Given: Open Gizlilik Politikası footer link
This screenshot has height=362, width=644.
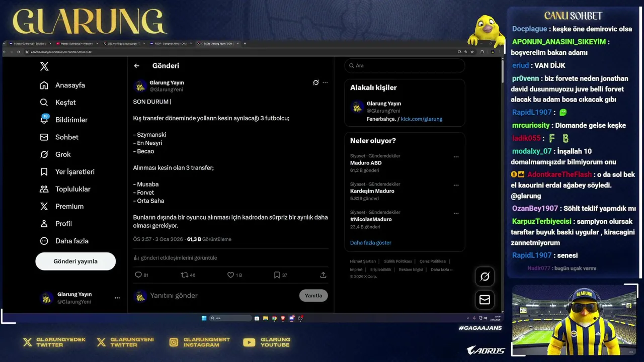Looking at the screenshot, I should click(x=397, y=261).
